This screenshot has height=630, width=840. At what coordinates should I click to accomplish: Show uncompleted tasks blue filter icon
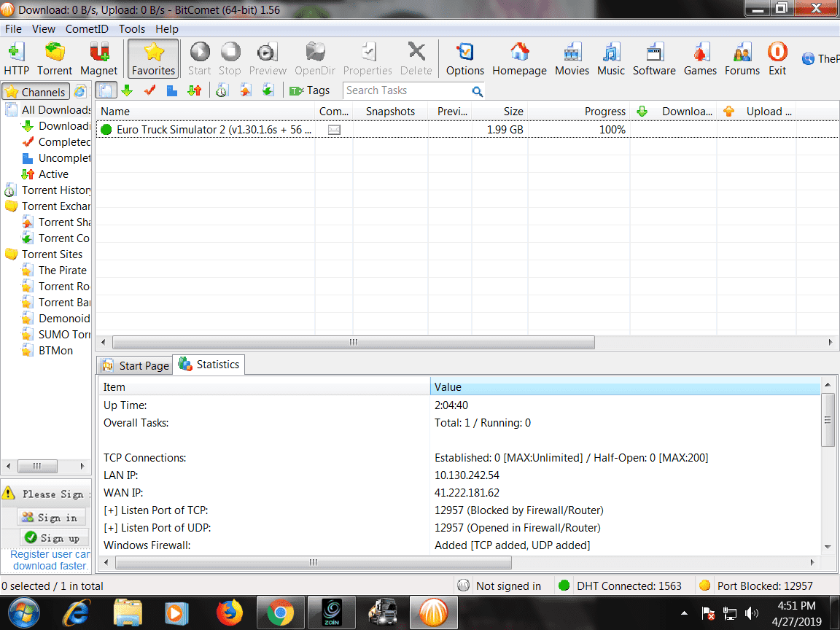pyautogui.click(x=172, y=90)
